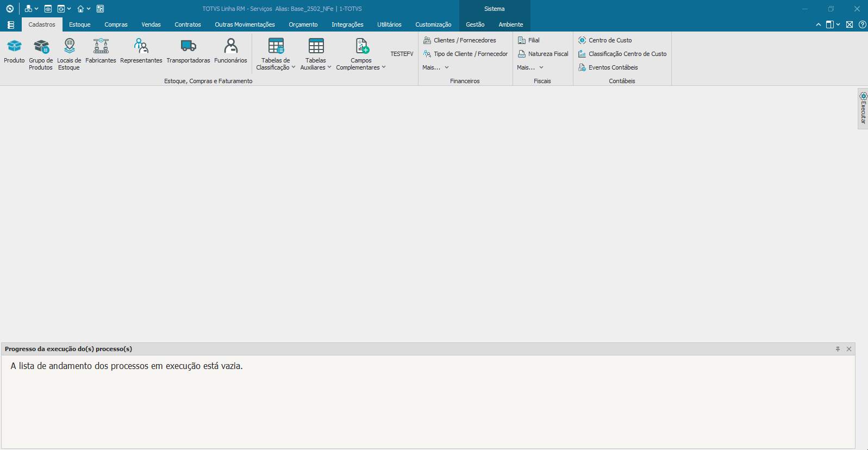This screenshot has width=868, height=450.
Task: Open the Representantes icon
Action: (x=141, y=51)
